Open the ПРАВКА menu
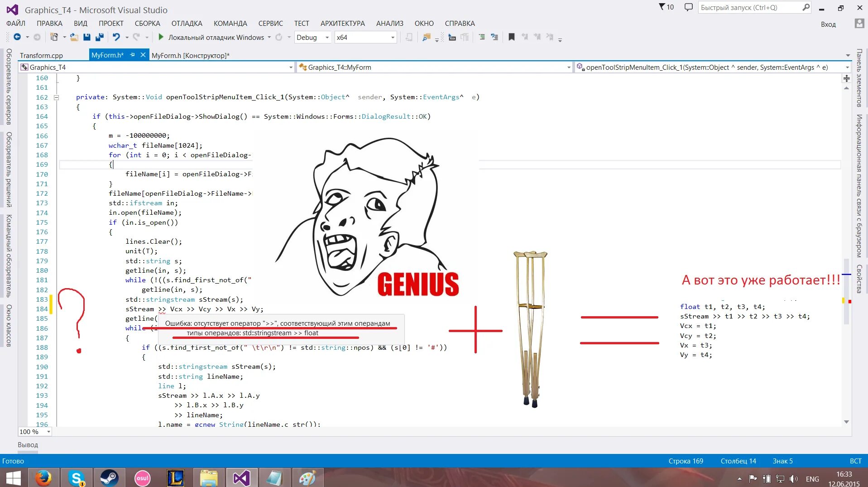868x487 pixels. tap(49, 24)
